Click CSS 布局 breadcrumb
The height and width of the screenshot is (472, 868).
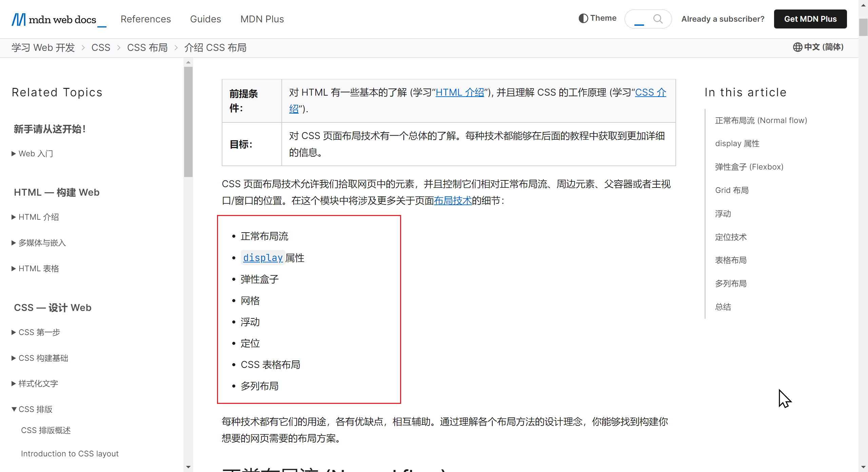coord(147,47)
